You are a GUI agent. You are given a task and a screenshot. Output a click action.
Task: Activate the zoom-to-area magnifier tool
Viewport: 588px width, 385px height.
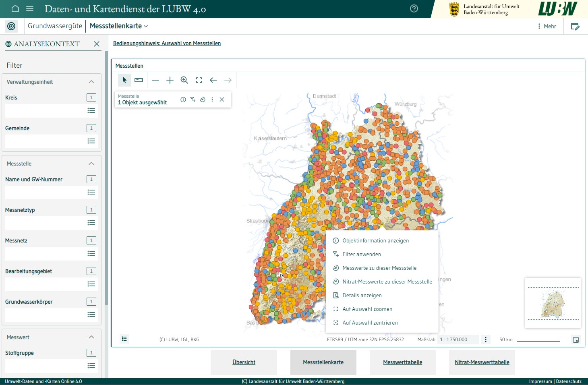tap(184, 80)
